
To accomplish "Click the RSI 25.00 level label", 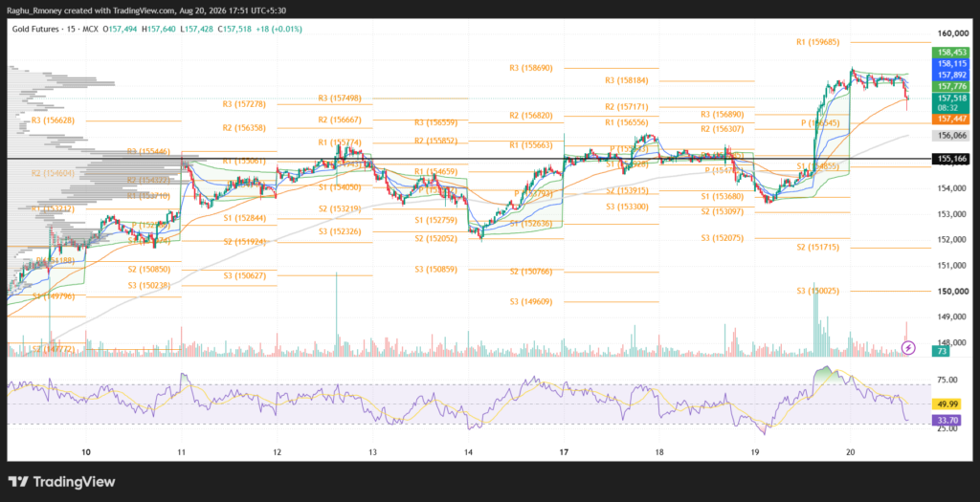I will pyautogui.click(x=947, y=428).
